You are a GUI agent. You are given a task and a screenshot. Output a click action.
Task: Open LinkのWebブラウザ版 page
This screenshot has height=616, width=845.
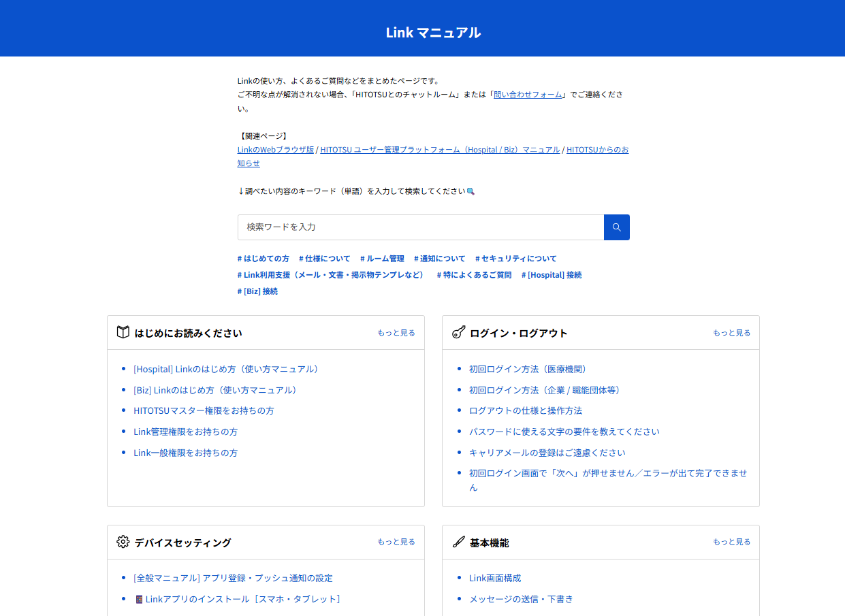[275, 149]
